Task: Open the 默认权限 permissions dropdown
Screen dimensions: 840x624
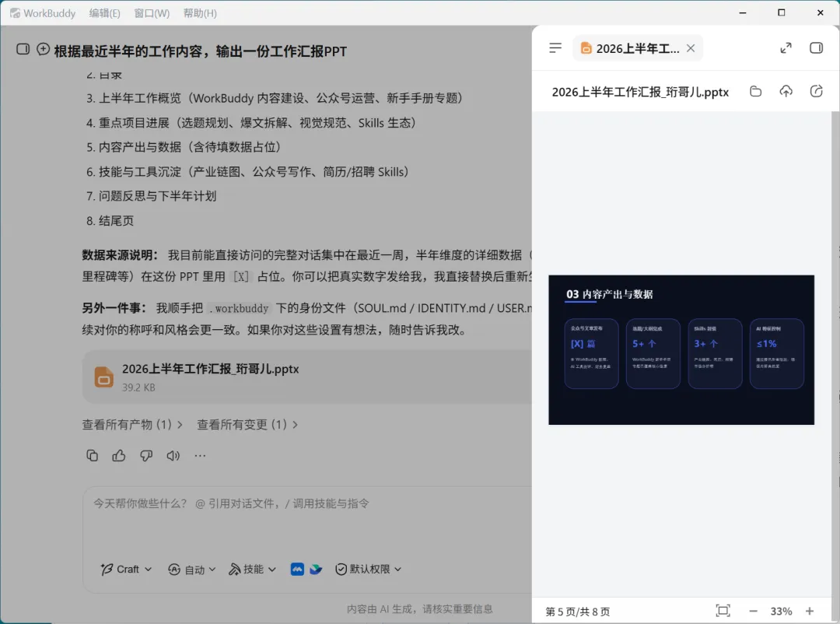Action: (x=368, y=570)
